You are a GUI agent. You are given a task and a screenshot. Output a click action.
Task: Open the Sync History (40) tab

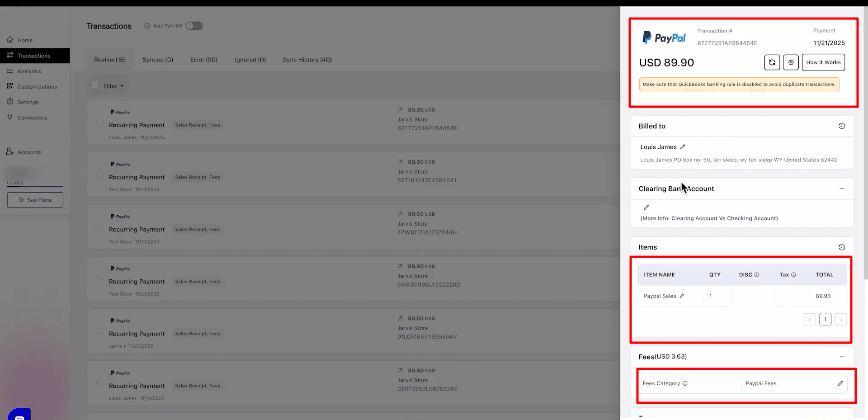click(x=307, y=60)
